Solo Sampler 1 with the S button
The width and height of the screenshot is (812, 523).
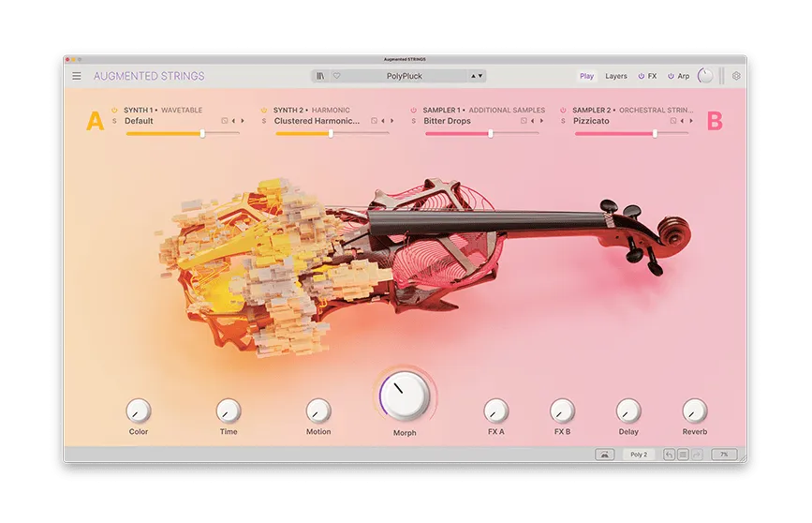tap(413, 121)
